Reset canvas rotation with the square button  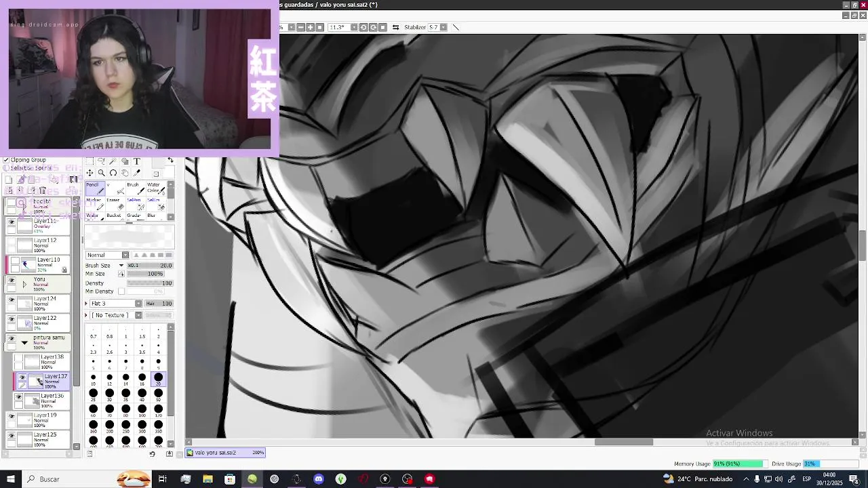tap(382, 27)
